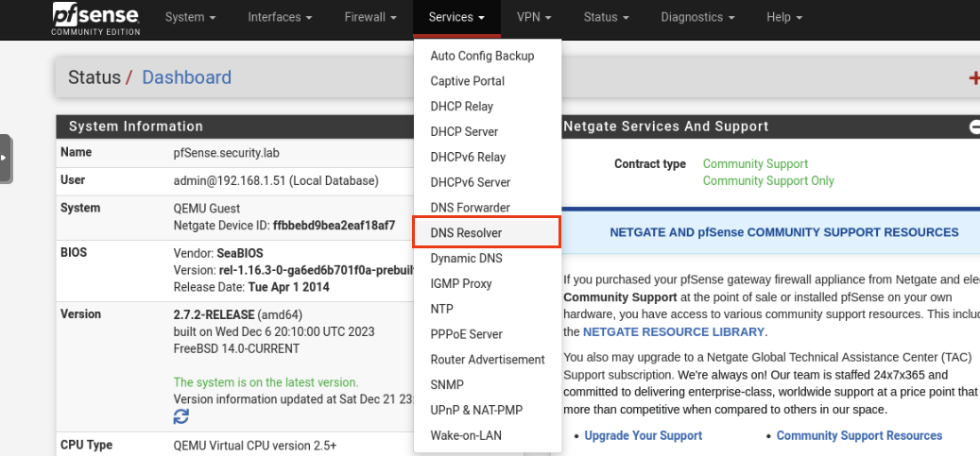Viewport: 980px width, 456px height.
Task: Select Captive Portal menu entry
Action: click(x=488, y=81)
